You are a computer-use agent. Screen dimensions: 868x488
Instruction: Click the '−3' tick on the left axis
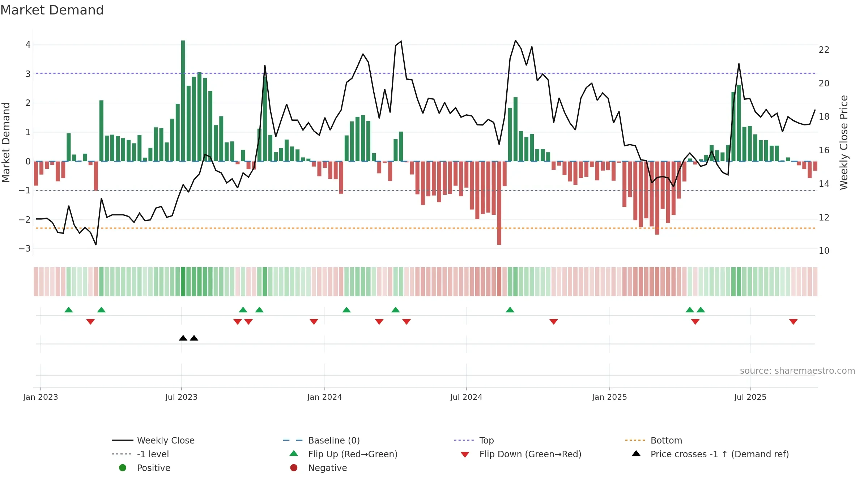(x=25, y=249)
